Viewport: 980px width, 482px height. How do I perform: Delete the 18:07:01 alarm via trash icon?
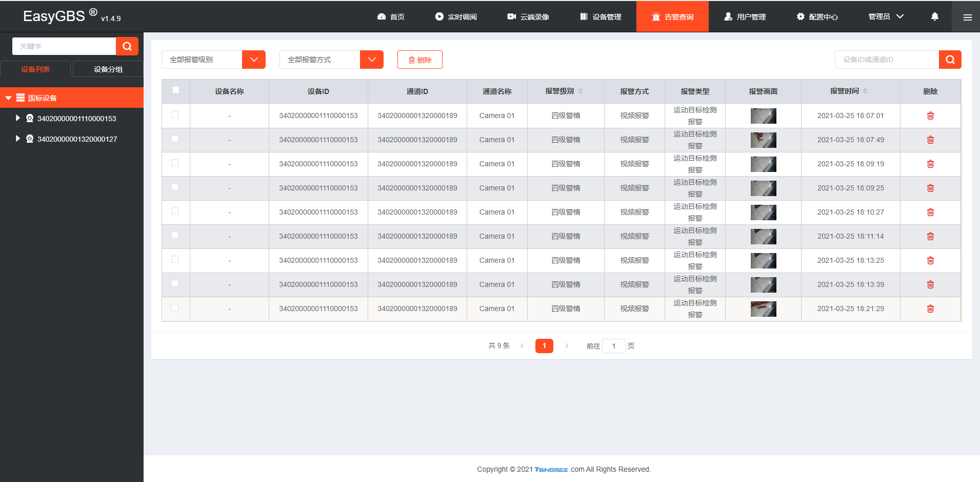click(x=930, y=115)
